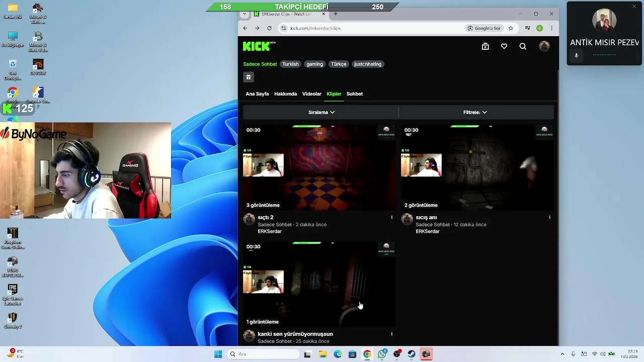Image resolution: width=644 pixels, height=362 pixels.
Task: Click the Turkish tag
Action: tap(290, 64)
